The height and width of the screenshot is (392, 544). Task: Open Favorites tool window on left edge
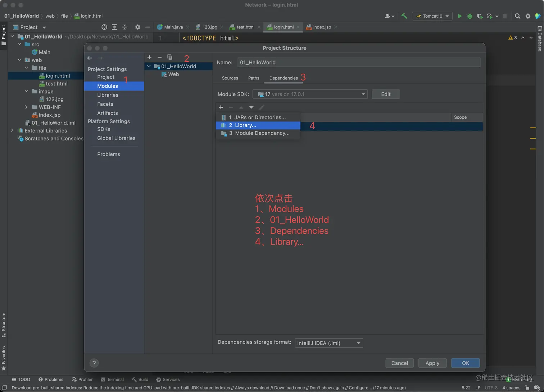coord(4,358)
